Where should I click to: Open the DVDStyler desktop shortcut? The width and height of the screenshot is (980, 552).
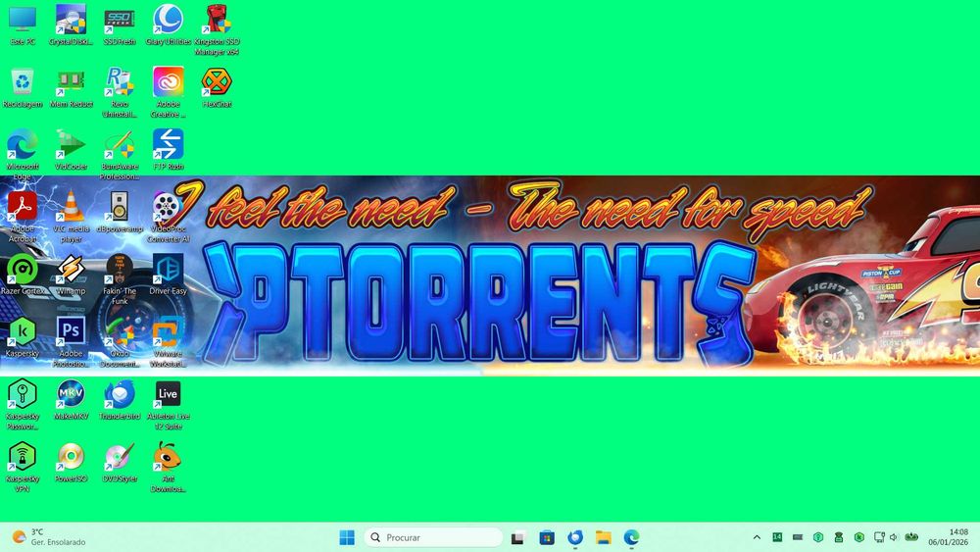pyautogui.click(x=120, y=463)
